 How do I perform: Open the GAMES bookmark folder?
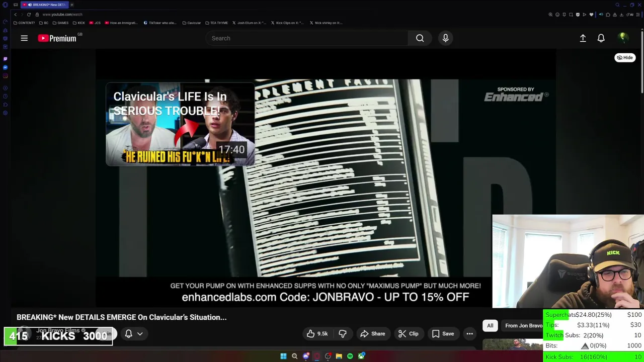click(60, 23)
